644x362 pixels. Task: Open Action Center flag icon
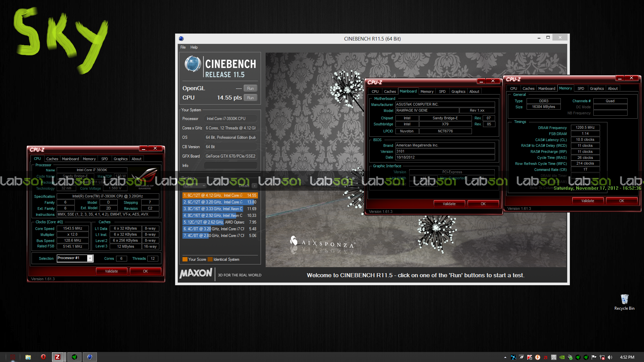(594, 357)
